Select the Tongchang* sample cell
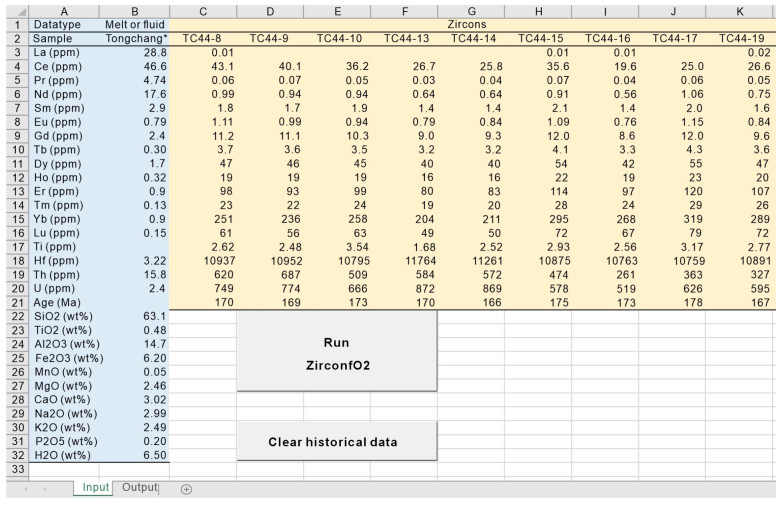 coord(134,37)
